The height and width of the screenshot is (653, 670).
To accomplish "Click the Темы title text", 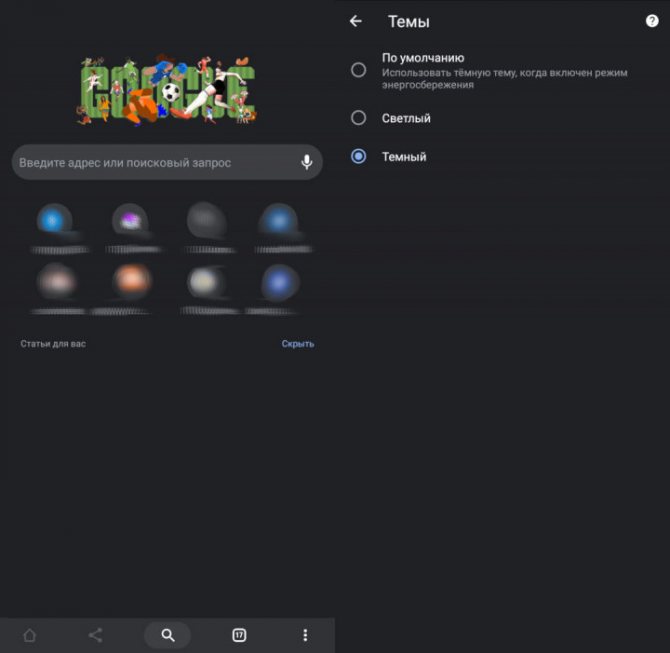I will point(408,21).
